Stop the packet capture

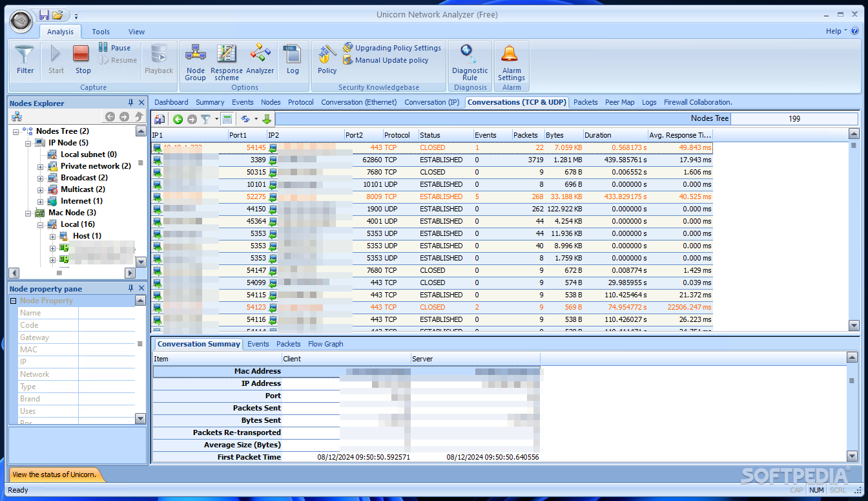[83, 60]
